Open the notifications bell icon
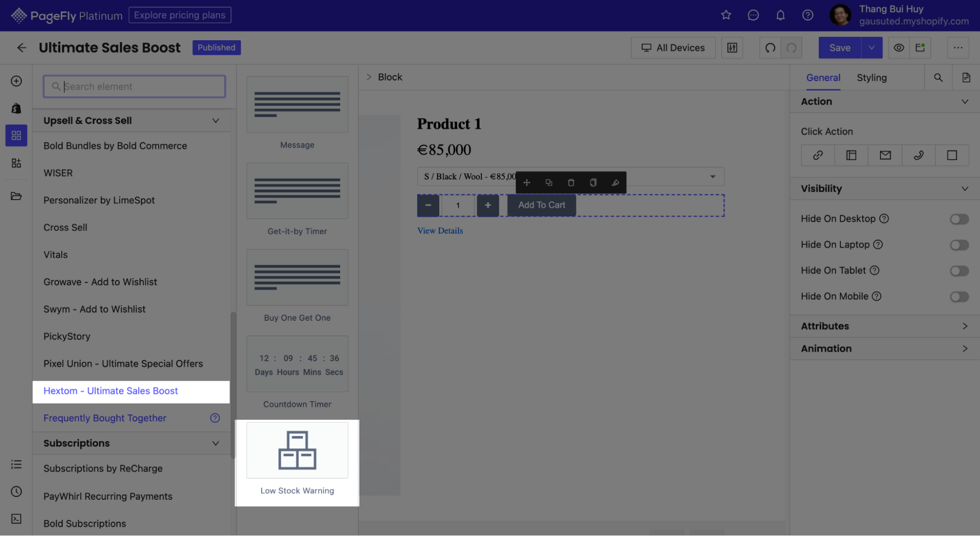Image resolution: width=980 pixels, height=536 pixels. click(x=780, y=15)
